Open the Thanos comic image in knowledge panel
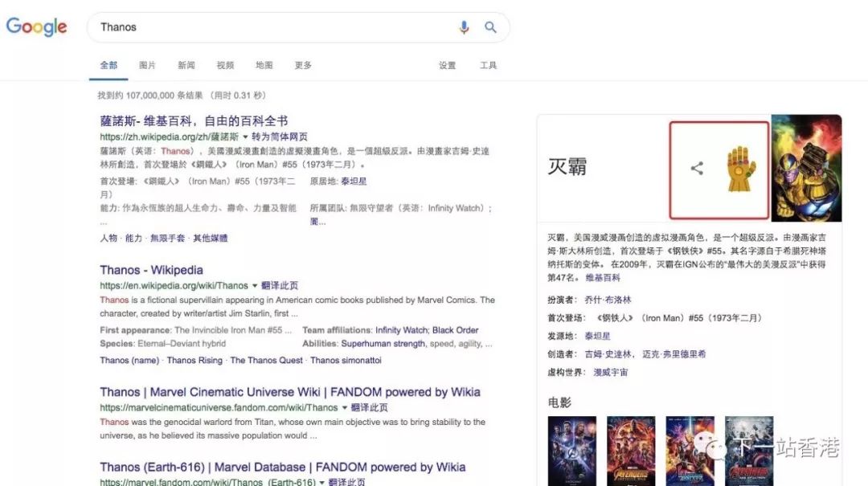Screen dimensions: 868x486 click(807, 168)
